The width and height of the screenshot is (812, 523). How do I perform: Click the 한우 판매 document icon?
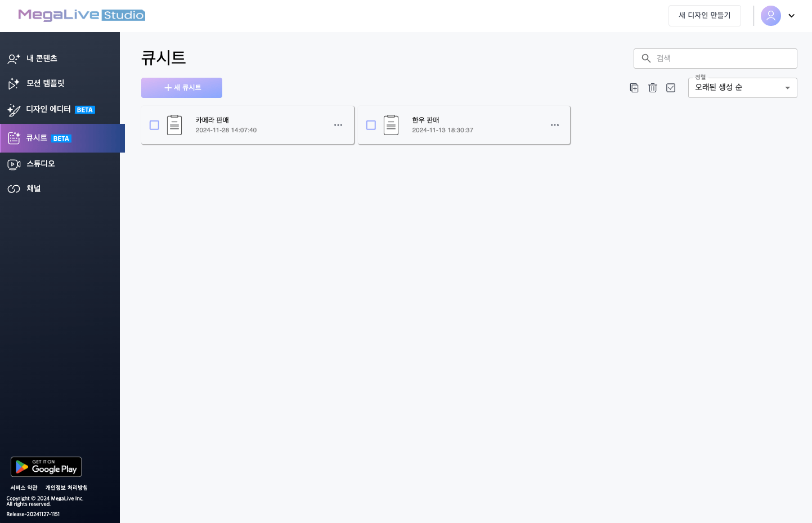click(391, 125)
